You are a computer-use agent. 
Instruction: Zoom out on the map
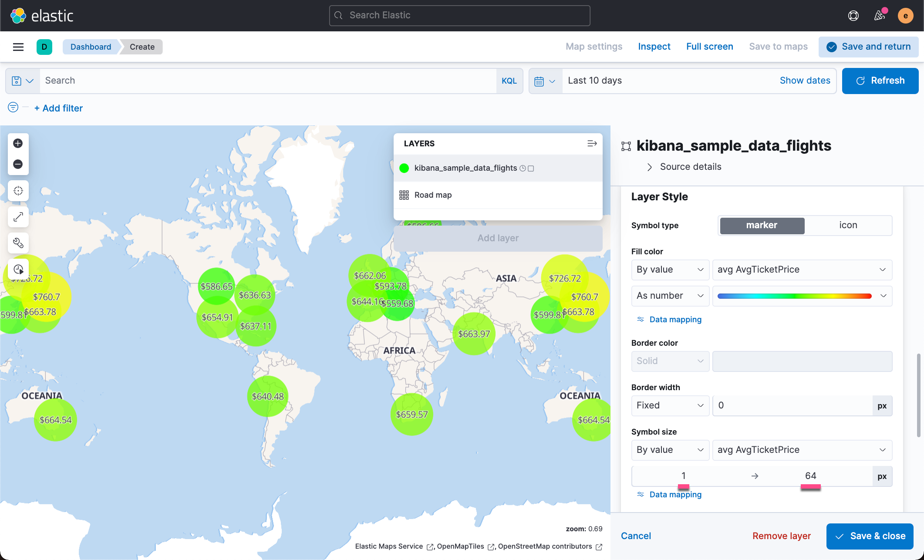tap(18, 164)
